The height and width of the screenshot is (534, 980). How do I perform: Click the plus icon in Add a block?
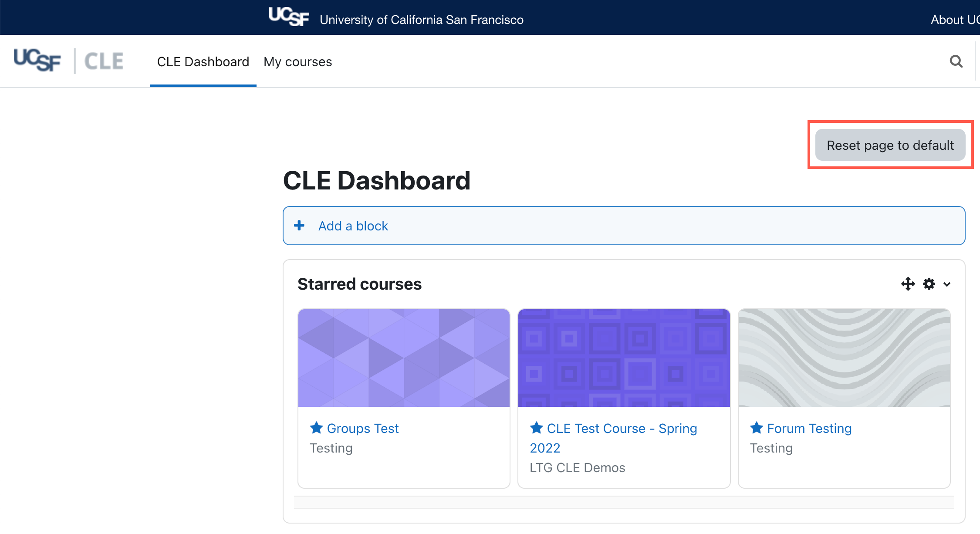pyautogui.click(x=299, y=226)
